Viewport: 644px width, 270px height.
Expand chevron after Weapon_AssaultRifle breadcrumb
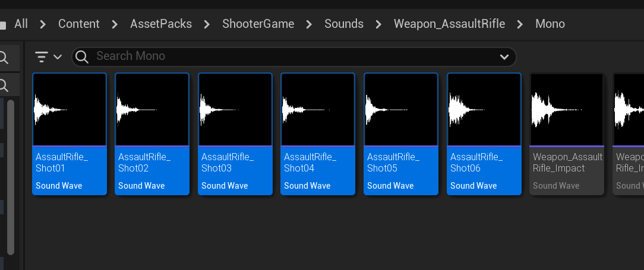[520, 24]
